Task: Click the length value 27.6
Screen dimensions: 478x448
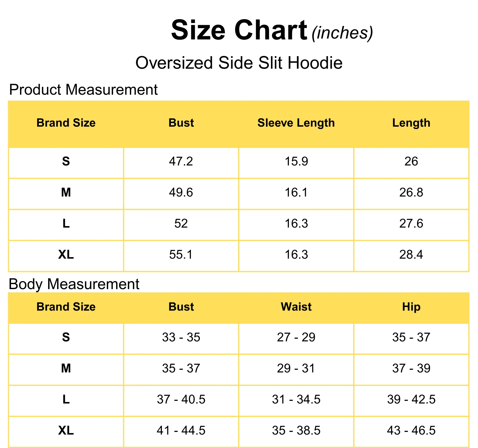Action: (411, 224)
